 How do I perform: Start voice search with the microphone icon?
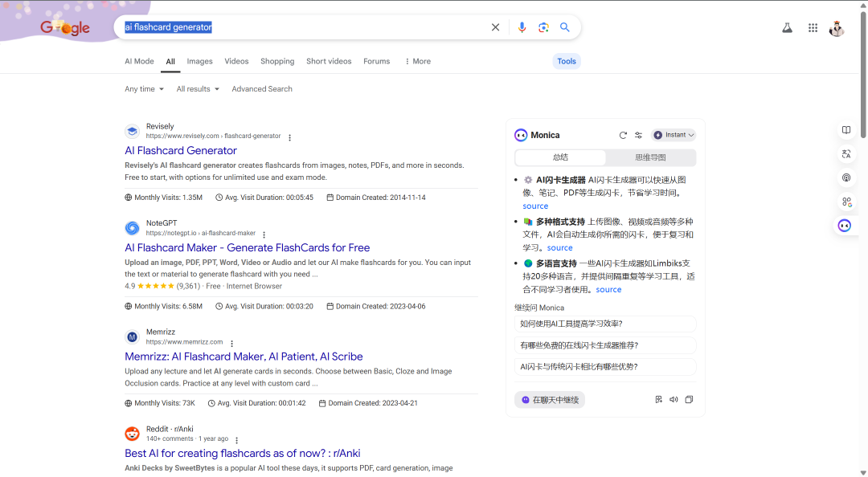click(522, 27)
